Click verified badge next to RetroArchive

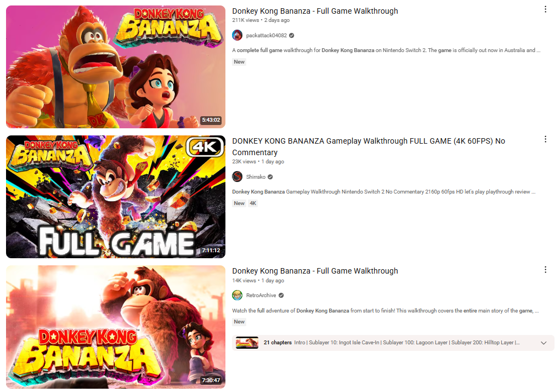(281, 296)
